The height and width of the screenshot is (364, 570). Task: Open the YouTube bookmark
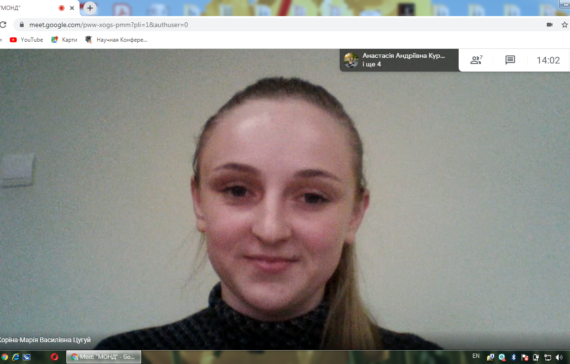click(27, 40)
